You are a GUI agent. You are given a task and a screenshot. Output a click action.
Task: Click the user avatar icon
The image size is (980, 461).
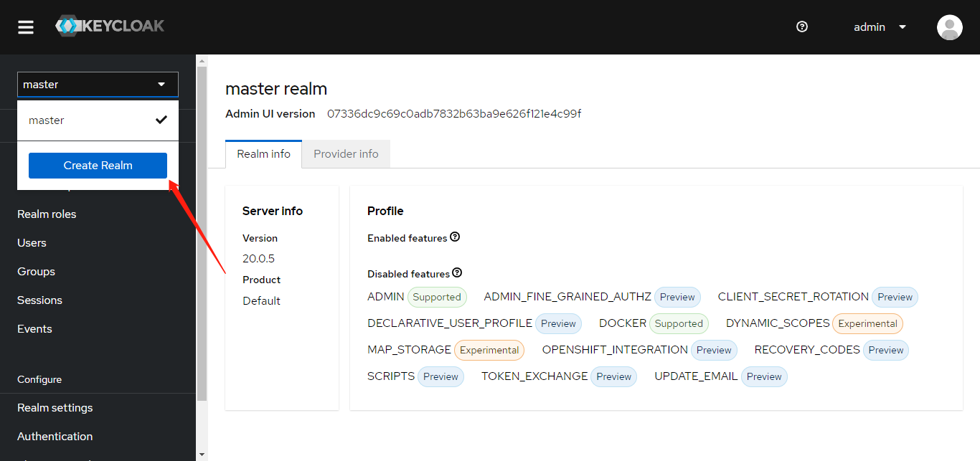949,27
